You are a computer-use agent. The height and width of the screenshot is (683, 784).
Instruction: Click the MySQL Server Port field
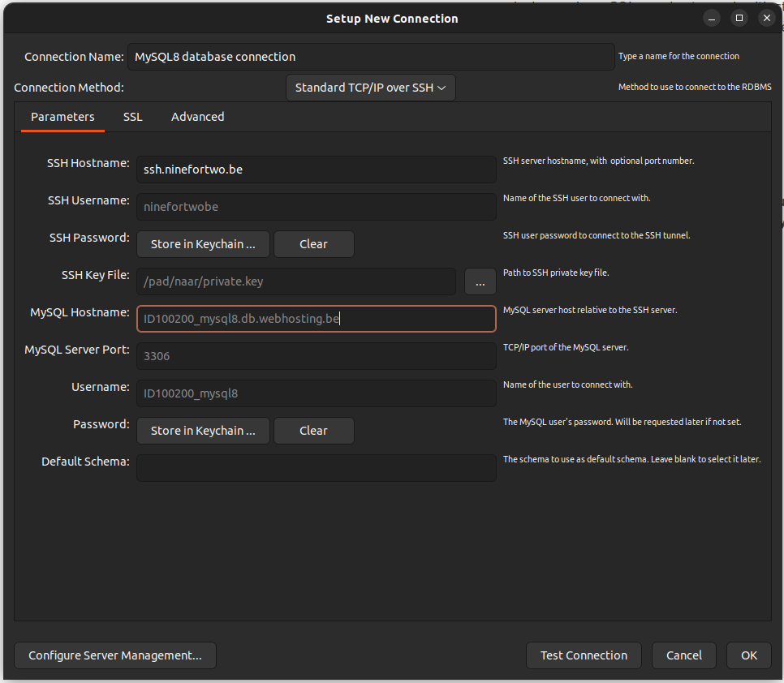point(316,356)
